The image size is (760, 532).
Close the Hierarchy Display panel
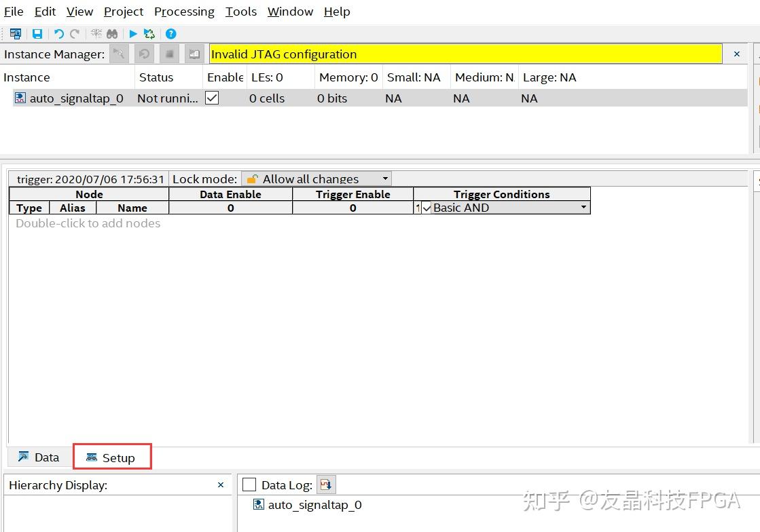(x=219, y=484)
